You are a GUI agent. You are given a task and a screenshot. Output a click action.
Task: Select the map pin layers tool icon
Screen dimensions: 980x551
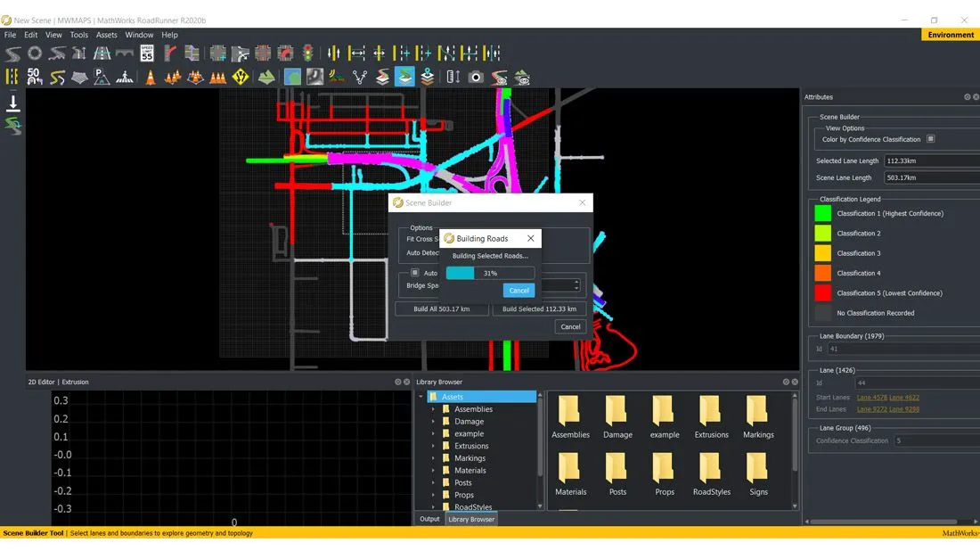tap(428, 77)
